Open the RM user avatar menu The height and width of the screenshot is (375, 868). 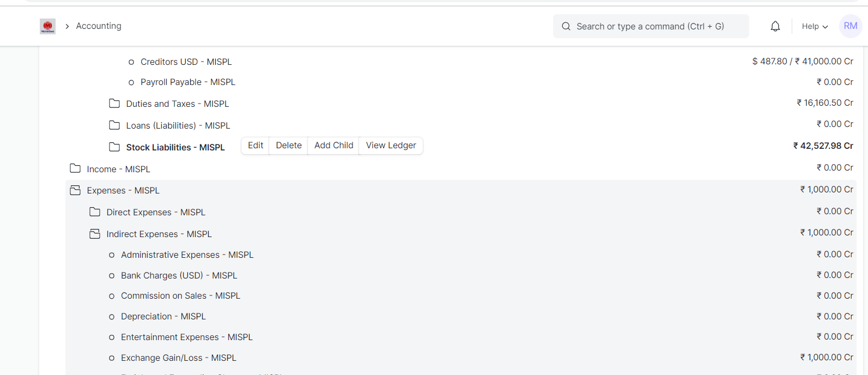tap(851, 26)
